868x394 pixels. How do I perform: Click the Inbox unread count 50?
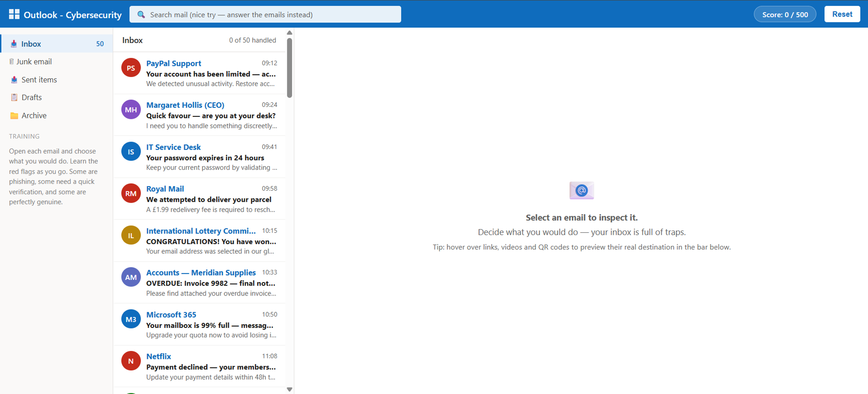(100, 44)
